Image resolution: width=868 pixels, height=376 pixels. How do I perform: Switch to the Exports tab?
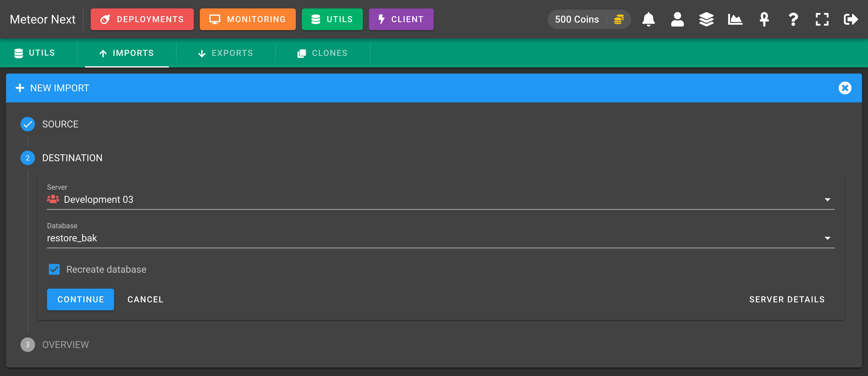pyautogui.click(x=226, y=53)
